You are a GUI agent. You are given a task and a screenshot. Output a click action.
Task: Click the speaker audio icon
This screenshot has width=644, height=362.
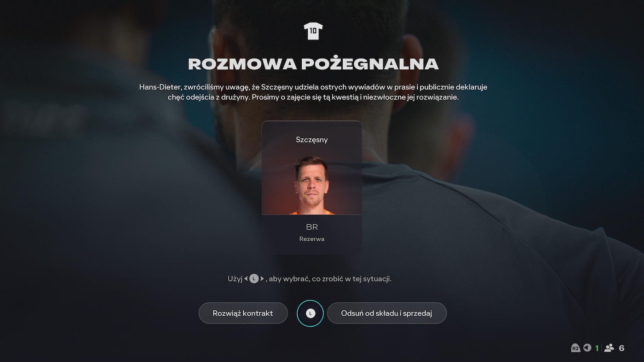[587, 348]
